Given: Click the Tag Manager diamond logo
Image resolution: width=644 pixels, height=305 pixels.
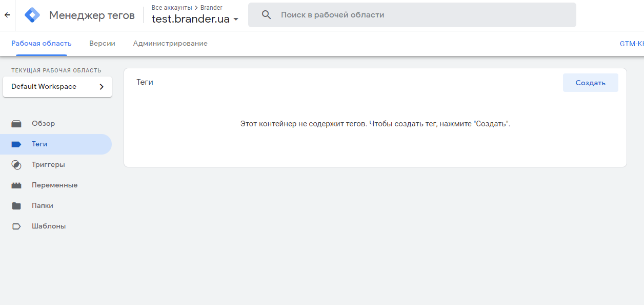Looking at the screenshot, I should (32, 15).
